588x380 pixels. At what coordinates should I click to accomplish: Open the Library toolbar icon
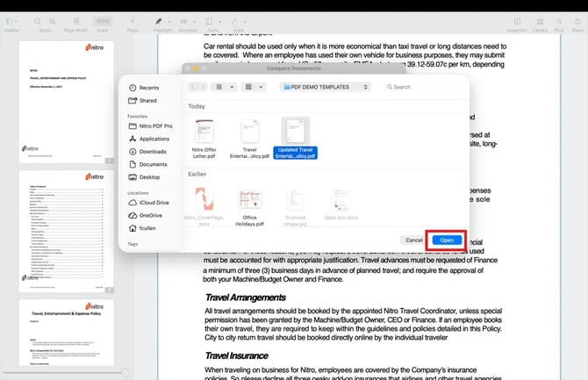[540, 21]
